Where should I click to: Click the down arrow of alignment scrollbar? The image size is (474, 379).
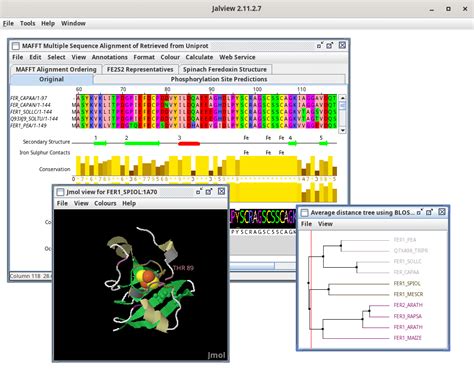pos(342,130)
